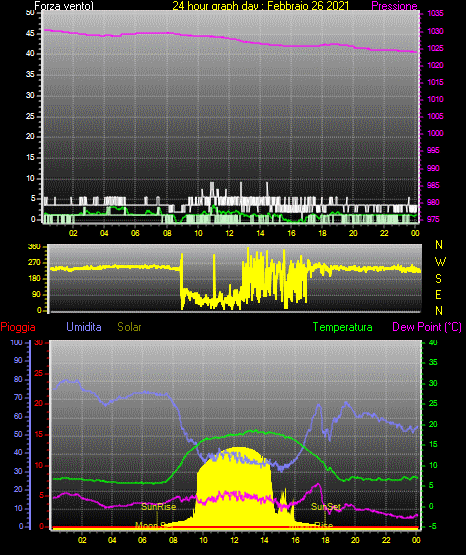Screen dimensions: 466x555
Task: Click the '975' pressure axis value
Action: [433, 219]
